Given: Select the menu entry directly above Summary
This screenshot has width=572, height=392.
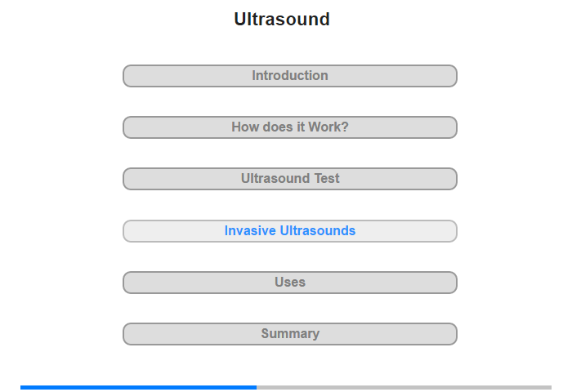Looking at the screenshot, I should tap(289, 283).
